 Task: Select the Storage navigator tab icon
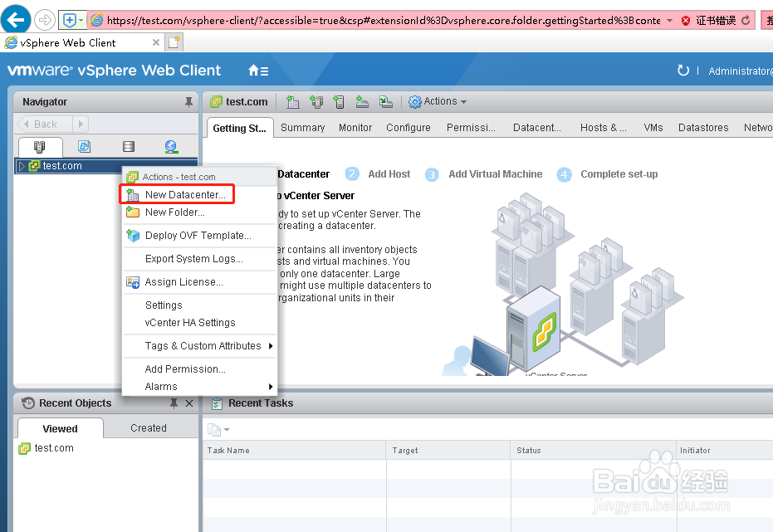(129, 146)
